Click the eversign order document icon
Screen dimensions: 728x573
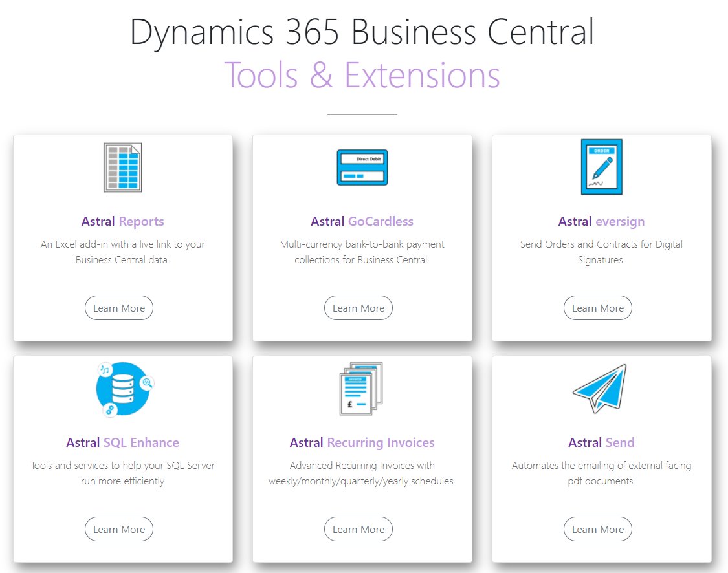click(x=602, y=167)
